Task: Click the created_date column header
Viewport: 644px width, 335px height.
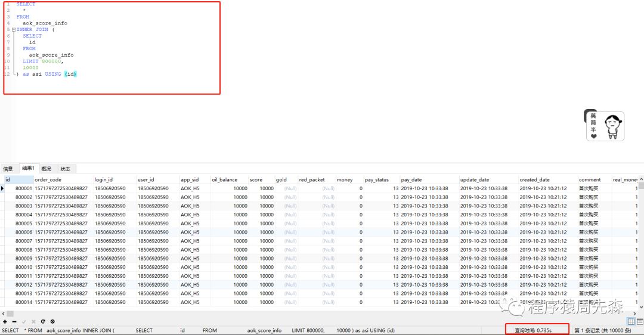Action: [548, 179]
